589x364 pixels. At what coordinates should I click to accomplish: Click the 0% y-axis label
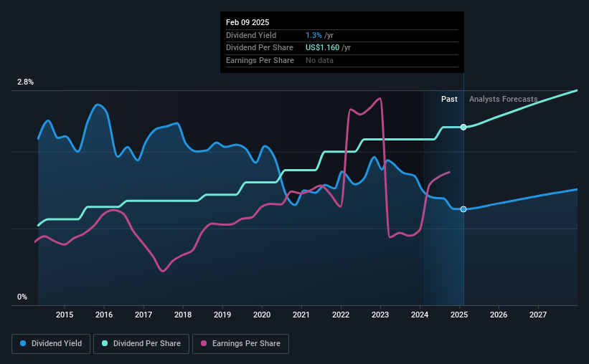tap(22, 297)
